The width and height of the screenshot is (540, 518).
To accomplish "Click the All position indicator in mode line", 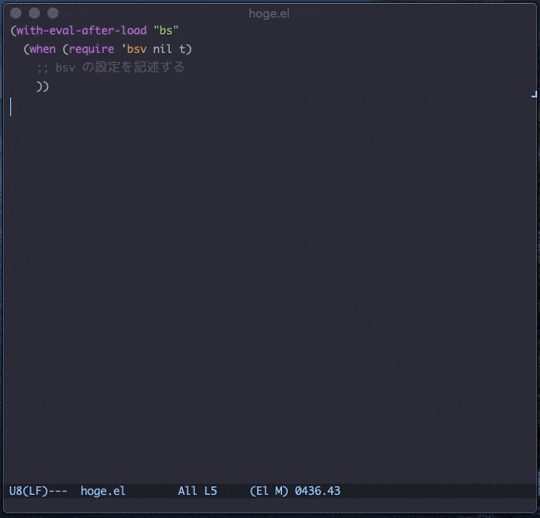I will (x=188, y=491).
